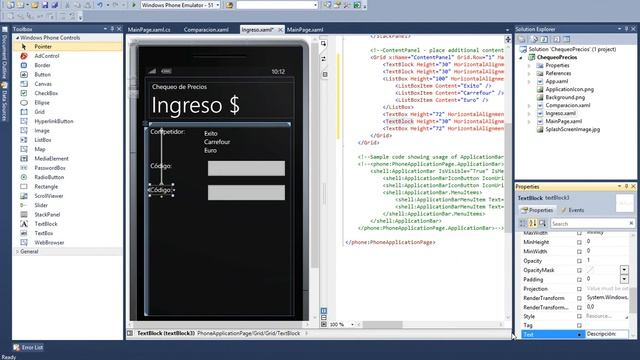This screenshot has width=640, height=360.
Task: Click the Undo arrow in the toolbar
Action: (100, 5)
